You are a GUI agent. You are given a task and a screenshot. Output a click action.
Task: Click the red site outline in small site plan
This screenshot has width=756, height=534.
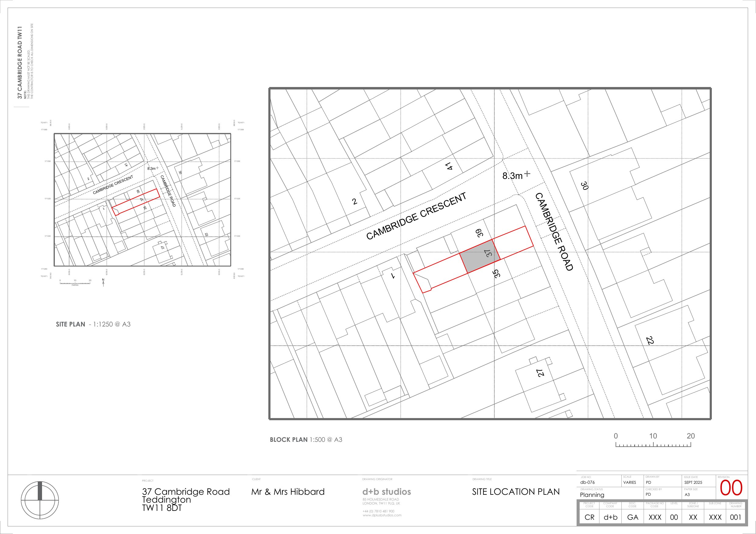[136, 202]
